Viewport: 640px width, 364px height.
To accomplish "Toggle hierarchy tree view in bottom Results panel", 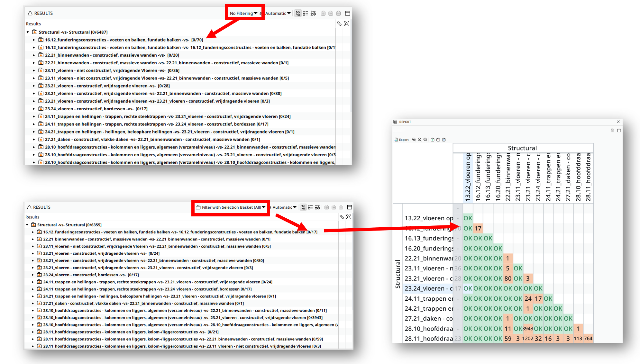I will pos(303,207).
